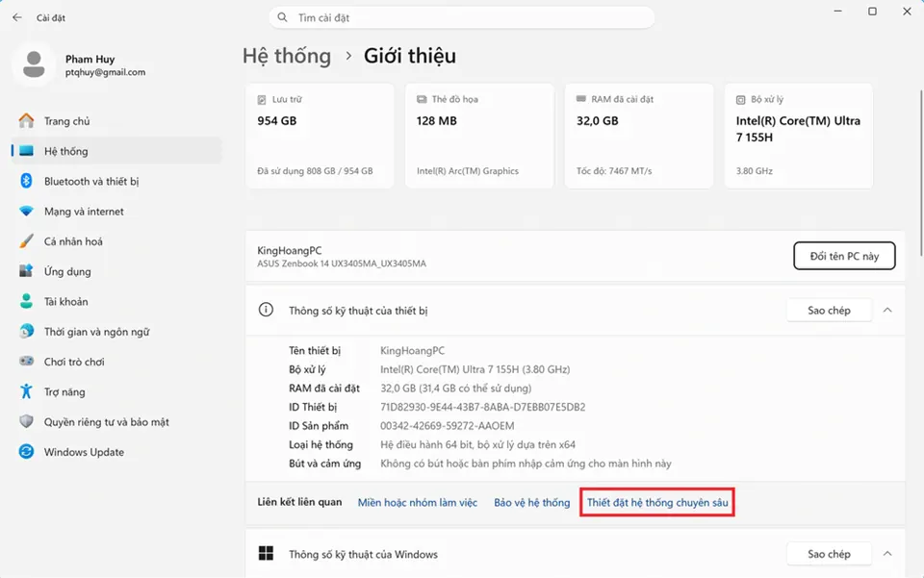The image size is (924, 578).
Task: Click Sao chép to copy device specifications
Action: point(828,310)
